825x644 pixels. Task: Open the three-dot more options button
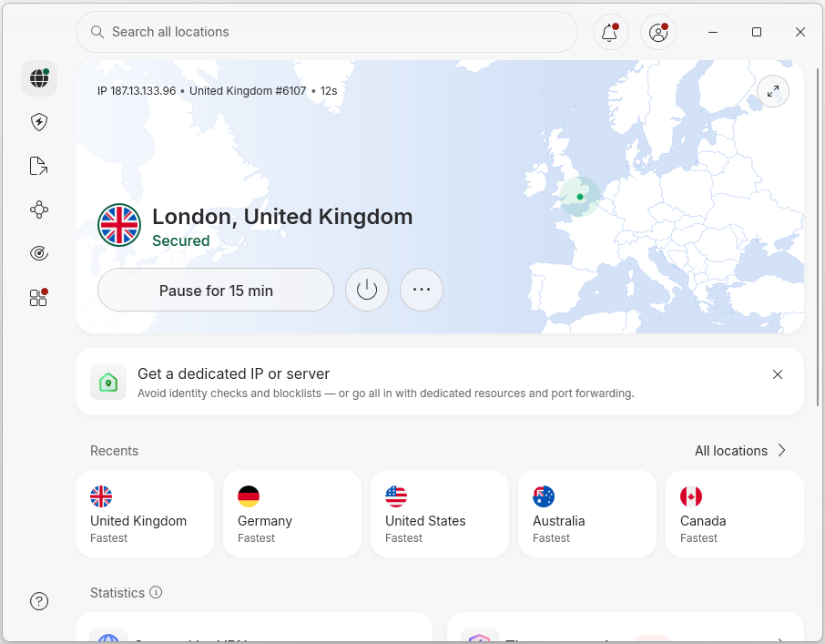[422, 290]
